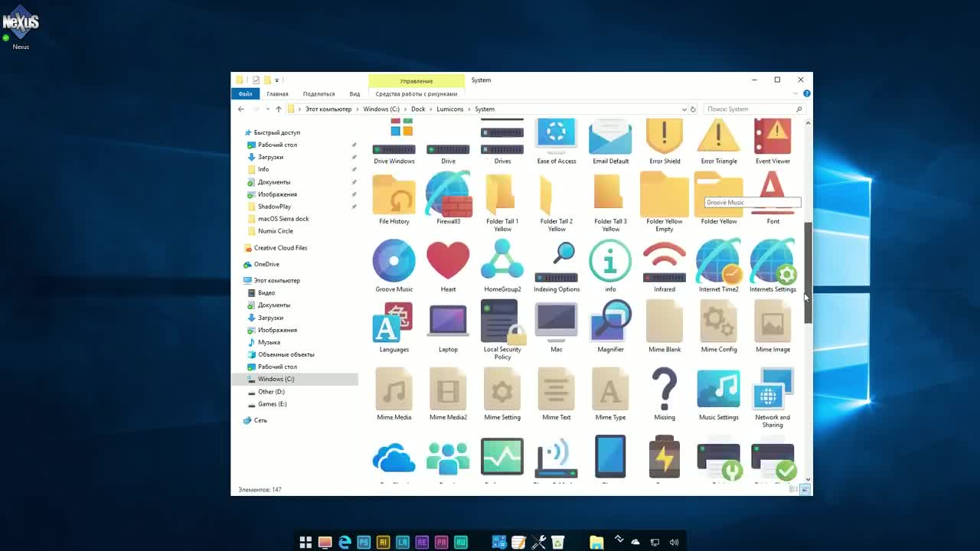Select the Event Viewer icon file
This screenshot has width=980, height=551.
(x=773, y=142)
